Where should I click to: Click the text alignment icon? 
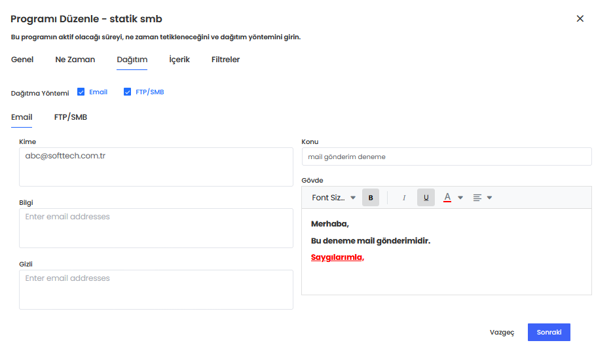pos(477,198)
